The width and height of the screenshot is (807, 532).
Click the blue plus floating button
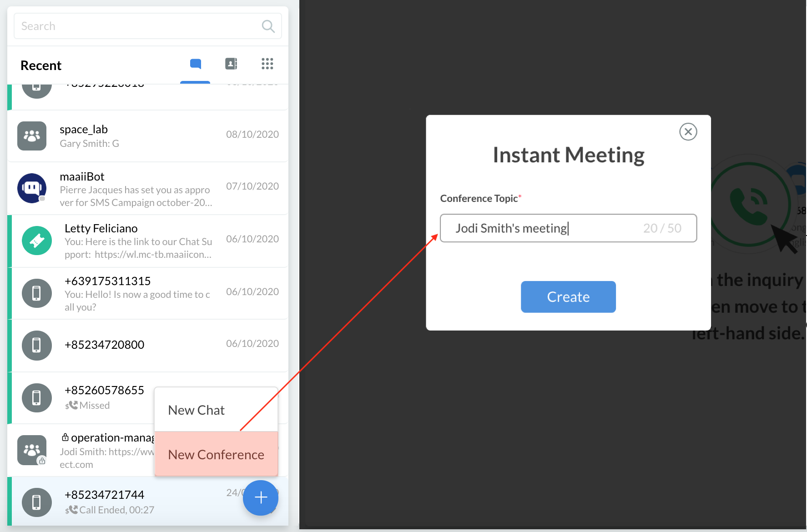point(261,498)
